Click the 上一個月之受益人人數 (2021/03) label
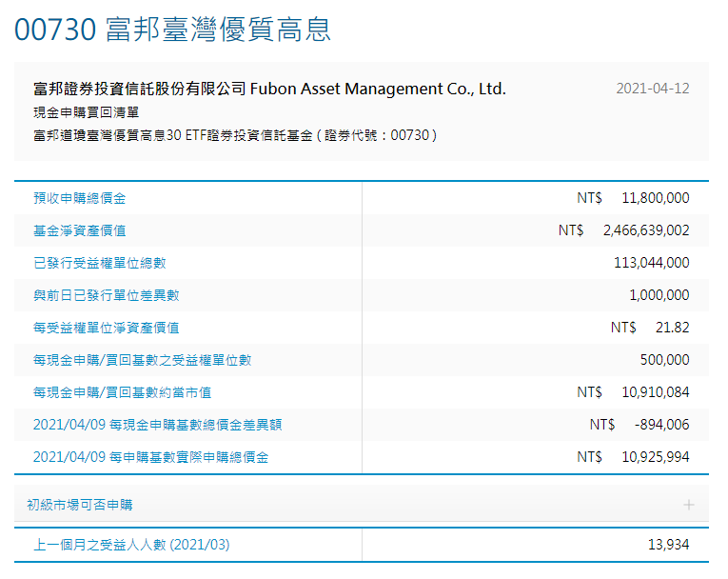This screenshot has width=728, height=579. 131,545
